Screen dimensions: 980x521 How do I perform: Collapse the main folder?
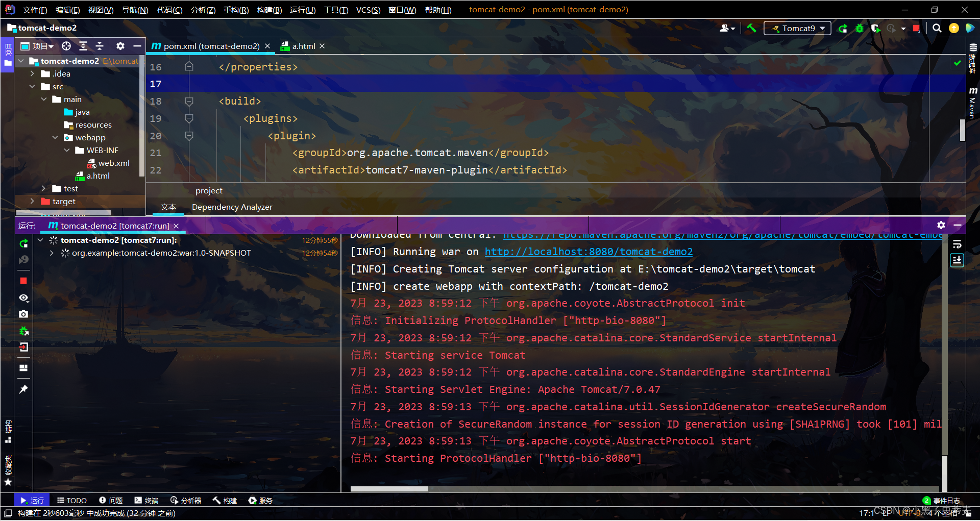(44, 99)
